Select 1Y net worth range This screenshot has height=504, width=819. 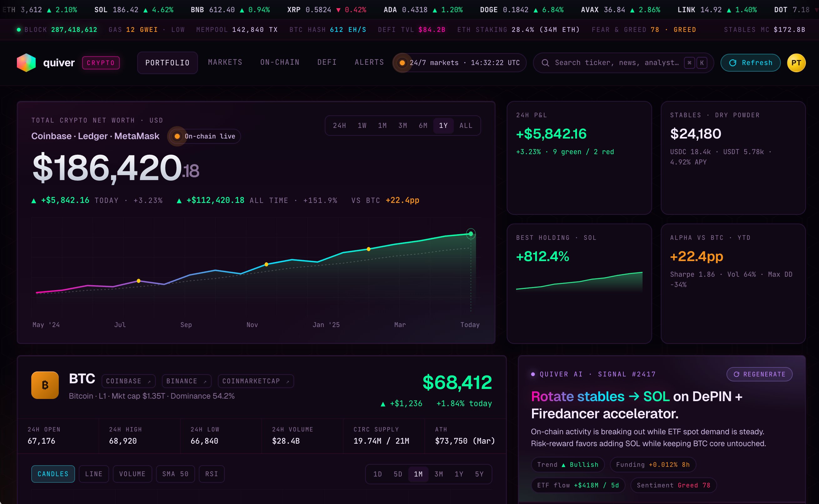coord(443,126)
